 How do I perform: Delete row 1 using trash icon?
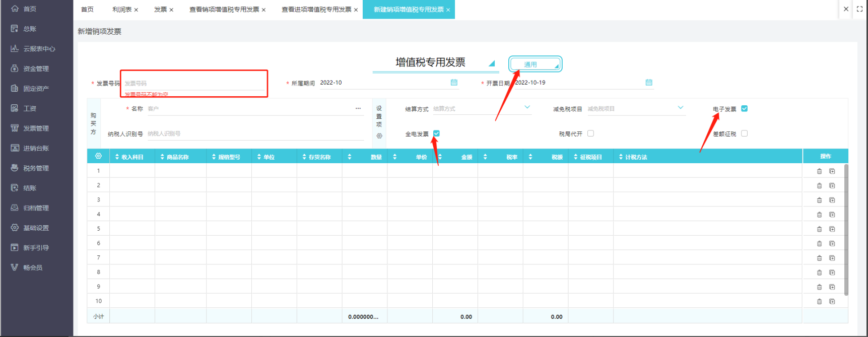click(x=819, y=171)
